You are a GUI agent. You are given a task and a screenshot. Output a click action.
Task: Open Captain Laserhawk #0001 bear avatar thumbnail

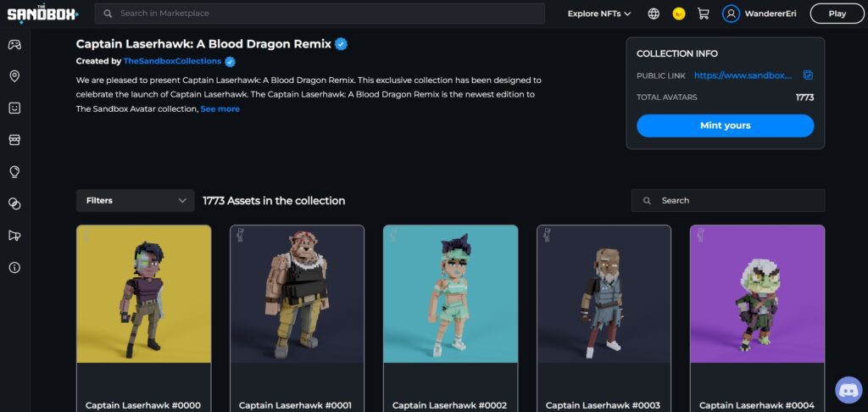(x=298, y=294)
